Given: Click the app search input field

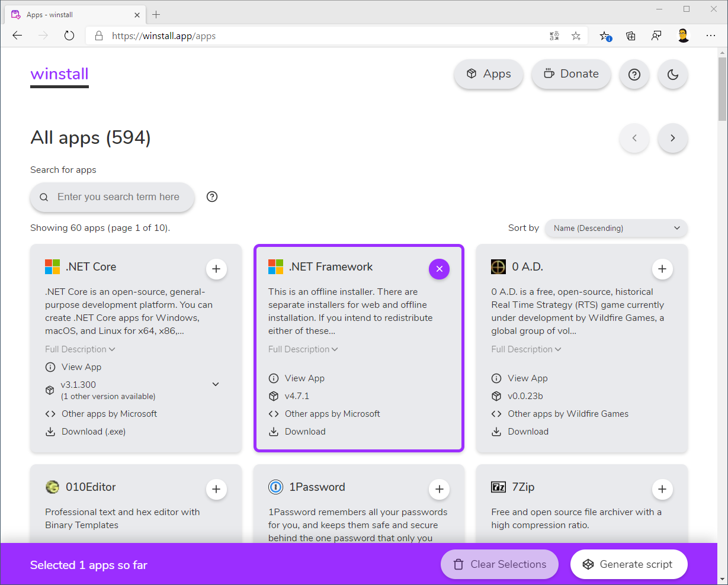Looking at the screenshot, I should pos(118,197).
